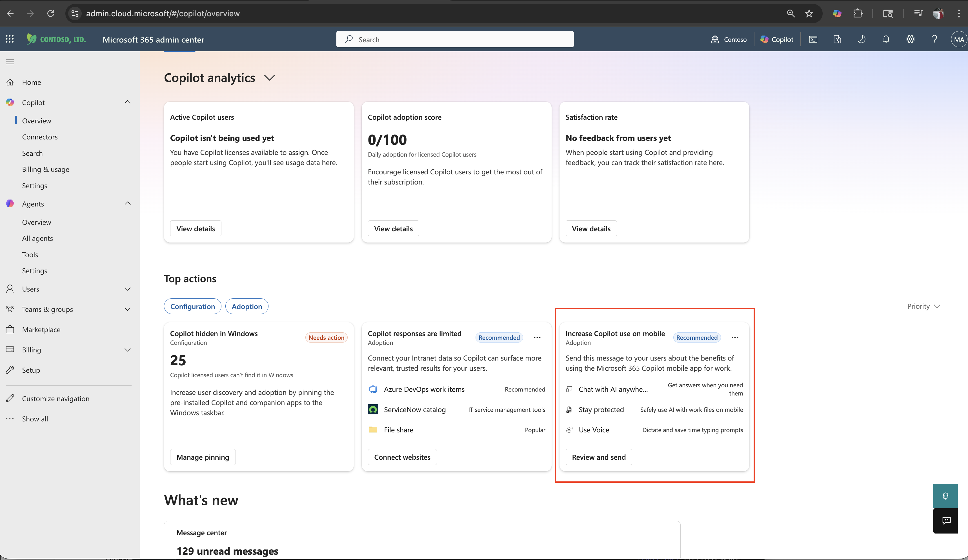Viewport: 968px width, 560px height.
Task: Open the app launcher waffle icon
Action: (x=10, y=39)
